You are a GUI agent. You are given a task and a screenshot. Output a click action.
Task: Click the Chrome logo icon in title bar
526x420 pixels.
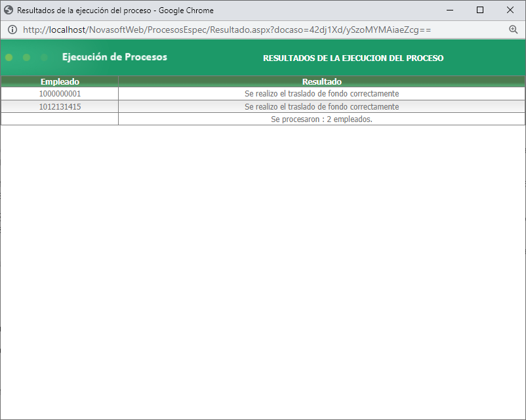[9, 10]
